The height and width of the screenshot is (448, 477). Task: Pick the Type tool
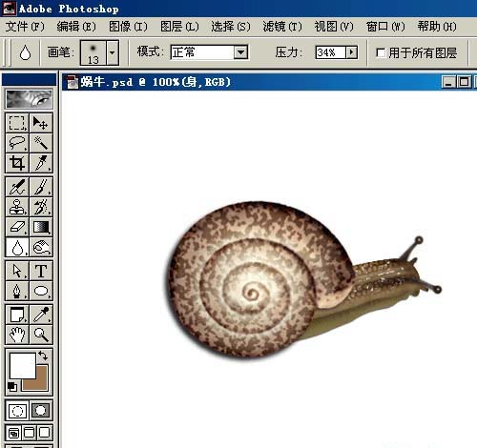click(x=41, y=271)
